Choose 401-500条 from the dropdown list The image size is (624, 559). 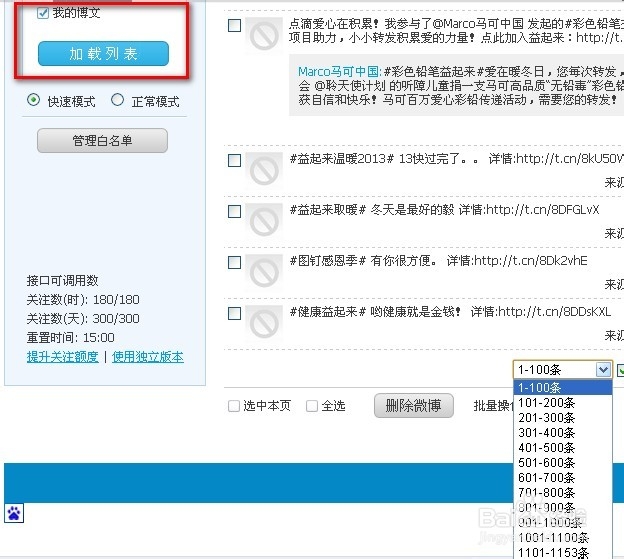click(x=563, y=448)
